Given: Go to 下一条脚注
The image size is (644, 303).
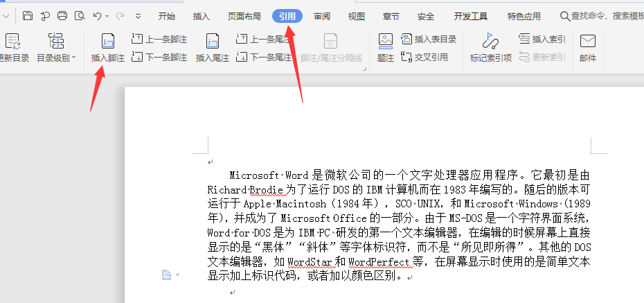Looking at the screenshot, I should pos(159,57).
